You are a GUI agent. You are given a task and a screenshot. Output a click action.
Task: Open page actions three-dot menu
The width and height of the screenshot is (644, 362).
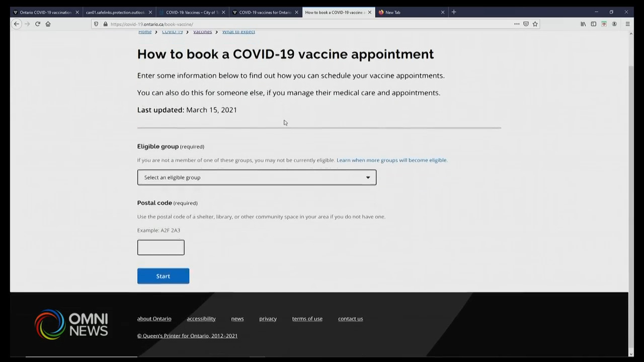[517, 24]
